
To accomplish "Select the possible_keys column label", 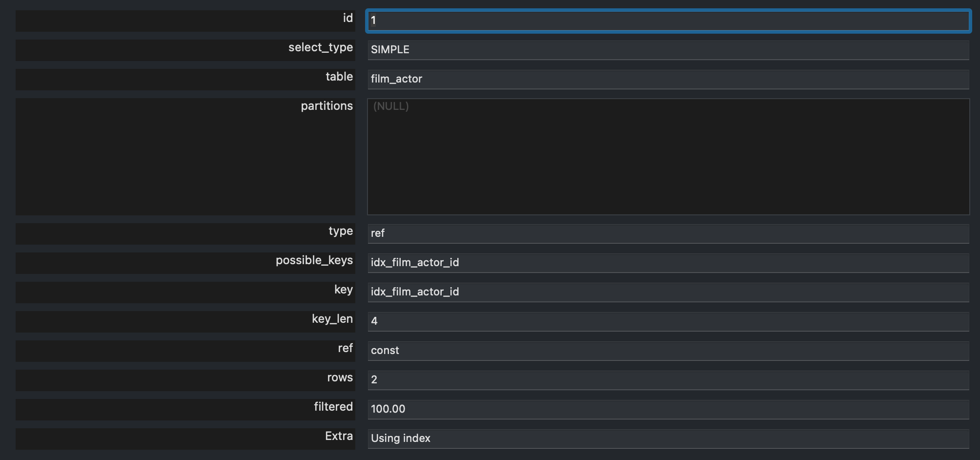I will pos(314,260).
